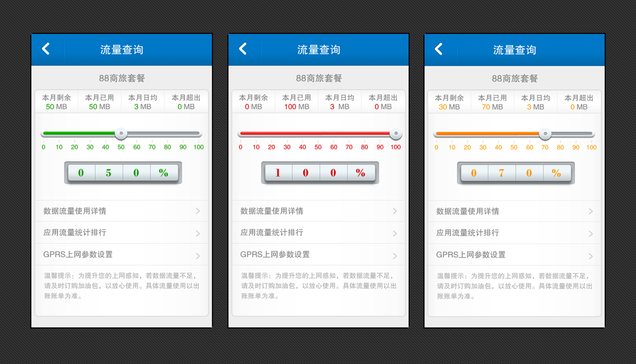Select 本月日均 3 MB on the green-slider screen
Screen dimensions: 636x364
click(x=143, y=102)
